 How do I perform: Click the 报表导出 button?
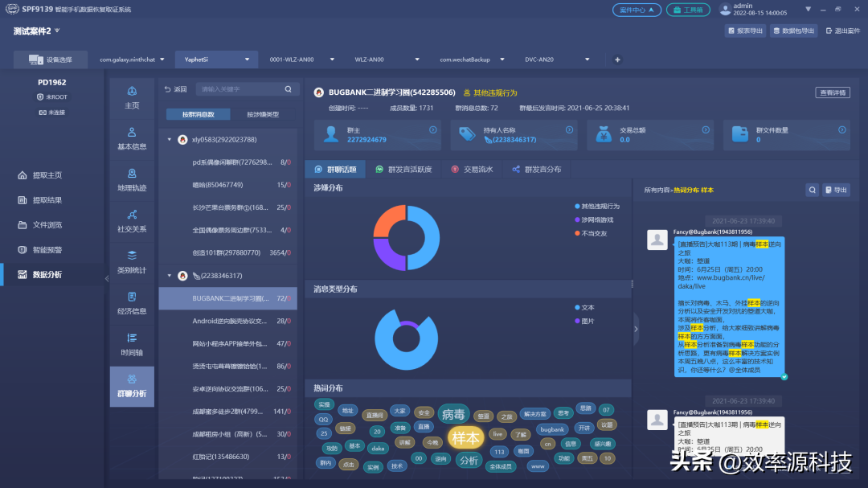[745, 31]
